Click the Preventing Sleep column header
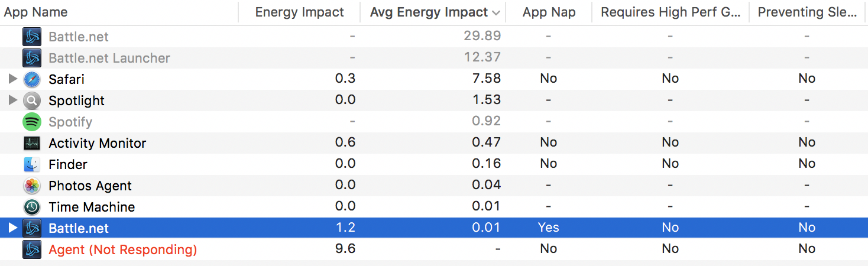868x266 pixels. click(x=807, y=12)
